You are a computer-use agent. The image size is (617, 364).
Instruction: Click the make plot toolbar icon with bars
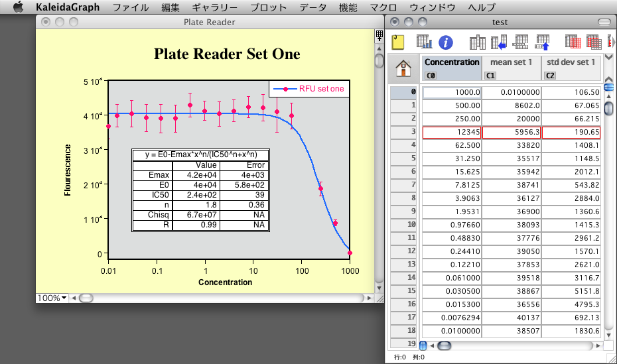click(424, 42)
